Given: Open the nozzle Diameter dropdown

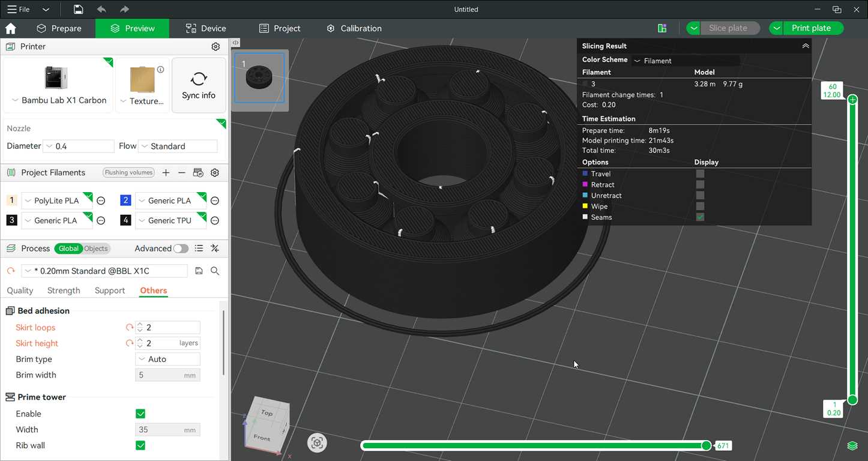Looking at the screenshot, I should point(79,146).
